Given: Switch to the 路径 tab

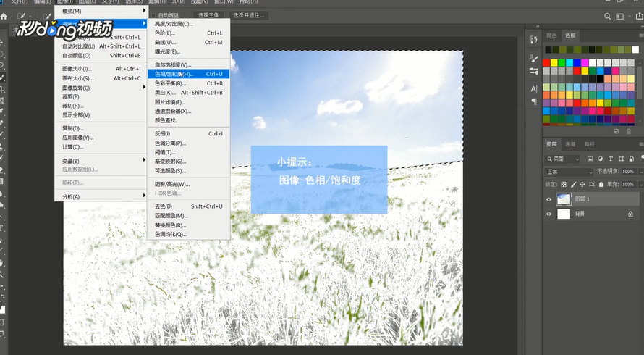Looking at the screenshot, I should pos(590,144).
